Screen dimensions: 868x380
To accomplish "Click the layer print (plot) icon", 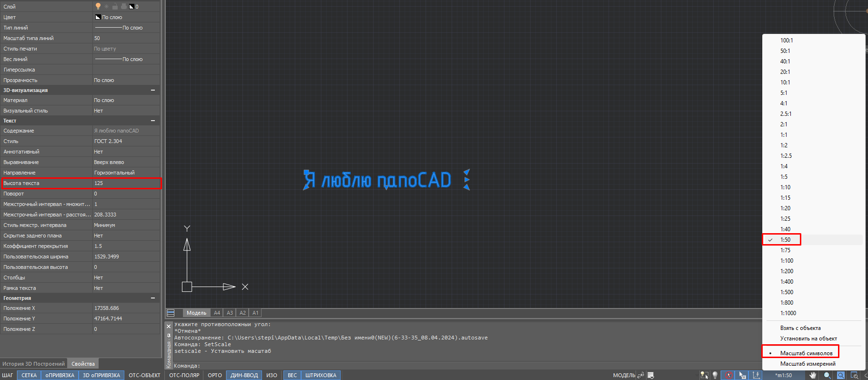I will click(124, 7).
